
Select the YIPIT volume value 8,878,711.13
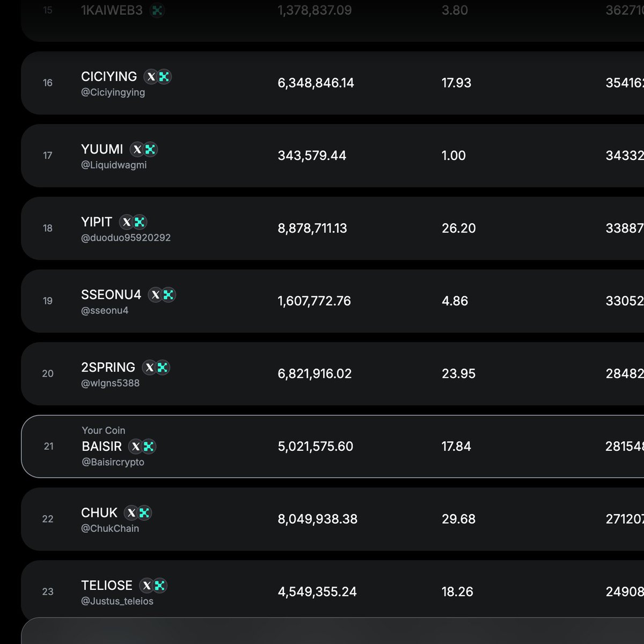click(312, 229)
